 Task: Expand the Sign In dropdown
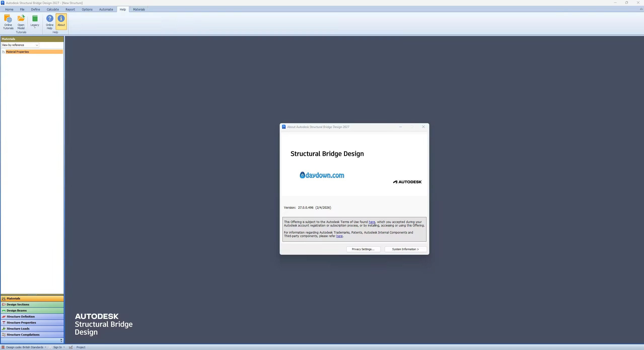coord(58,347)
